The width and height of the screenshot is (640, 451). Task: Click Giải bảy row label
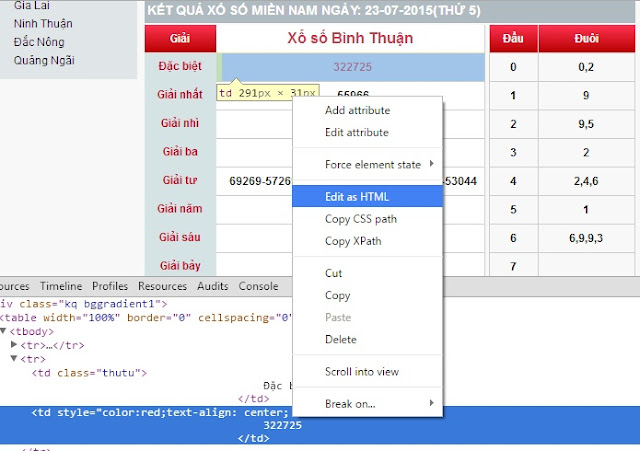180,266
